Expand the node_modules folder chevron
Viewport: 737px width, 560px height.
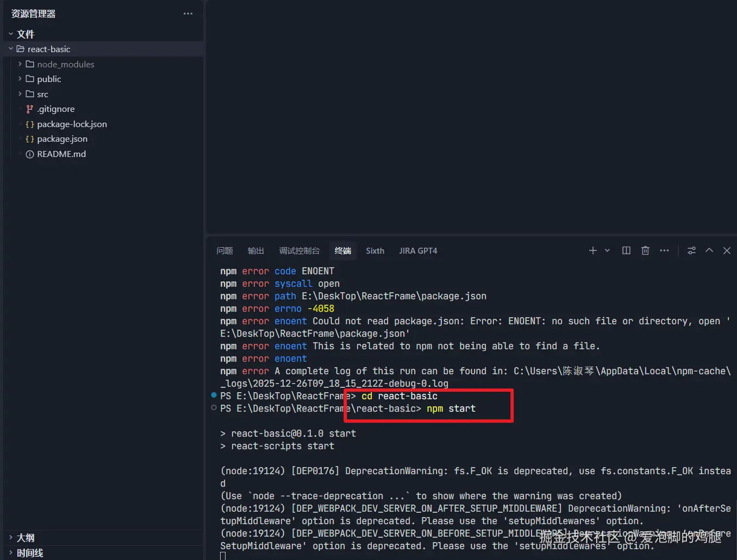click(x=20, y=64)
